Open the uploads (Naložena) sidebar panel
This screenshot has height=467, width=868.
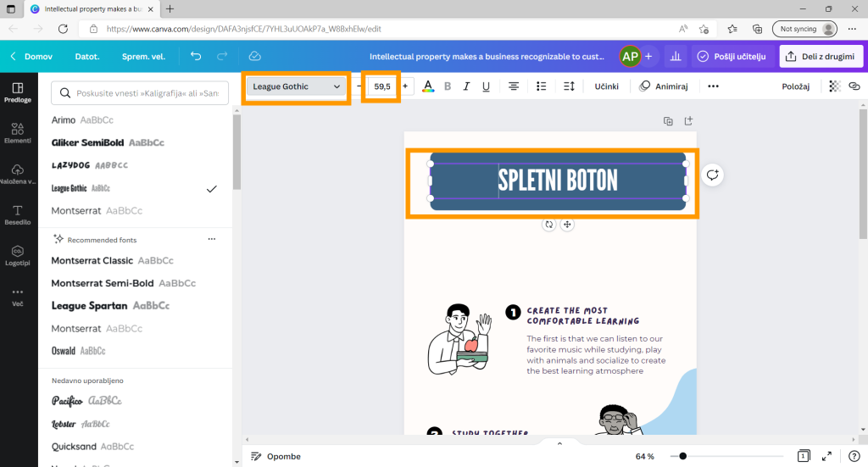[x=18, y=174]
